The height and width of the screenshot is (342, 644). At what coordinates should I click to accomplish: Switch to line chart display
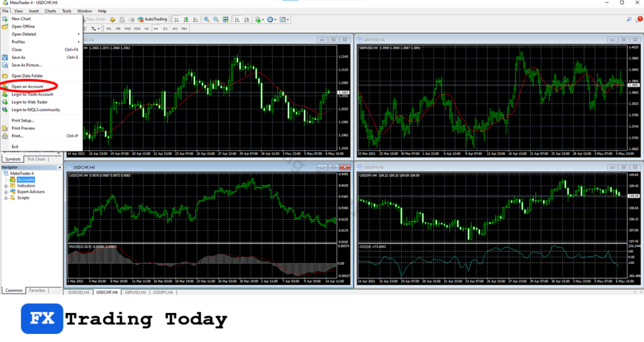[196, 19]
